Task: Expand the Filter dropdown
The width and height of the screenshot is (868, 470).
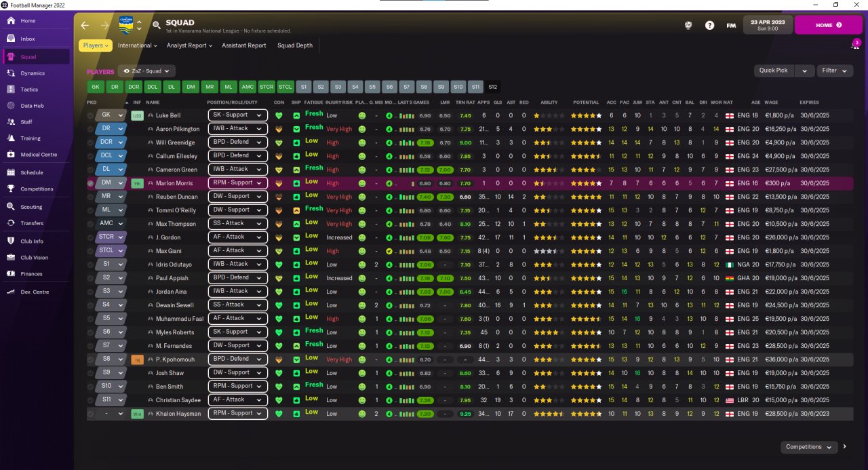Action: point(835,71)
